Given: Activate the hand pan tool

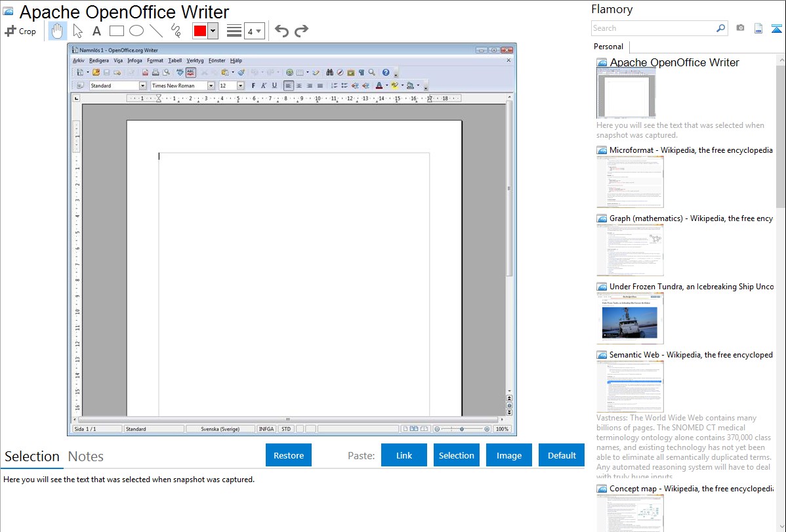Looking at the screenshot, I should (57, 31).
